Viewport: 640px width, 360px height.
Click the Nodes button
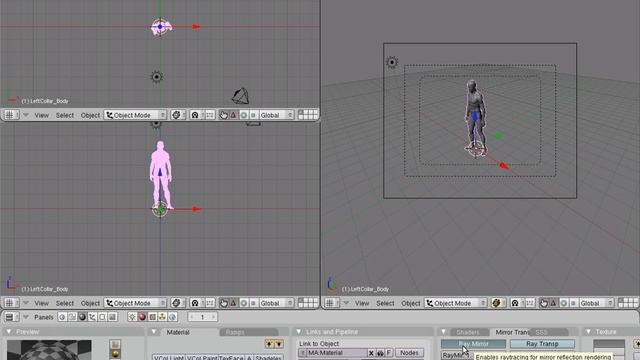coord(409,353)
